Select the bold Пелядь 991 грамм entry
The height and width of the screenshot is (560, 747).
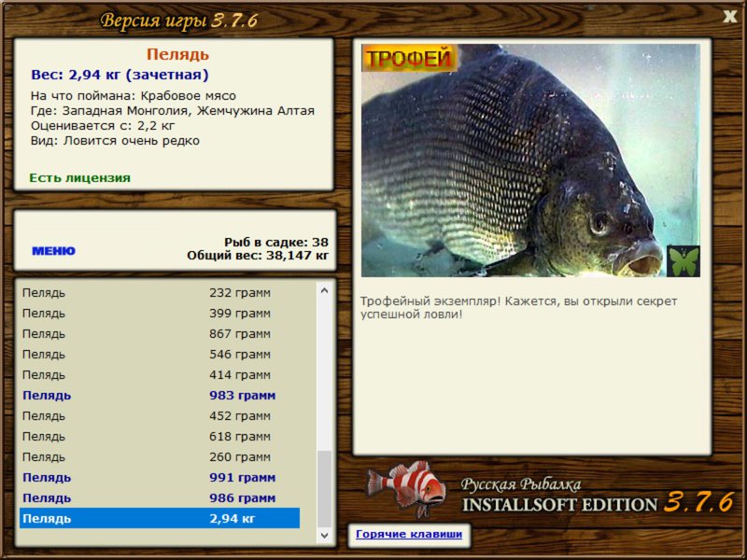pos(160,477)
